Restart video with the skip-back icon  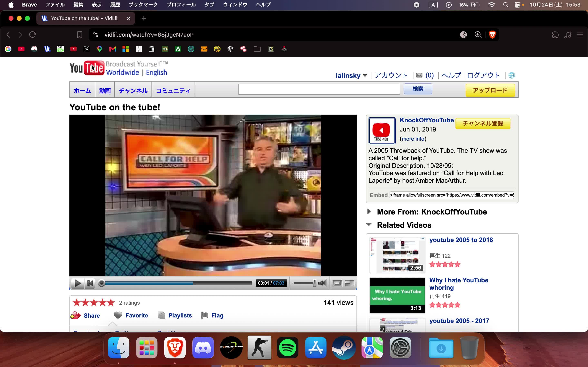(x=90, y=283)
